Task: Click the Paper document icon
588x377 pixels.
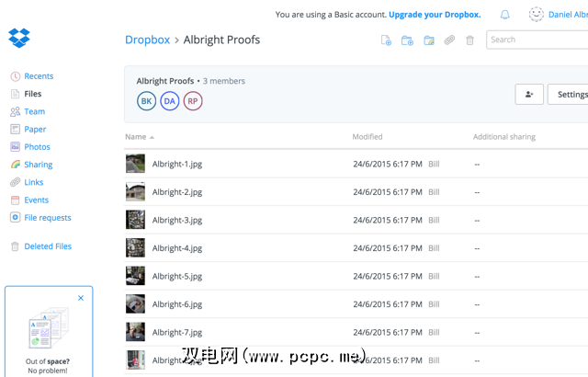Action: (x=15, y=129)
